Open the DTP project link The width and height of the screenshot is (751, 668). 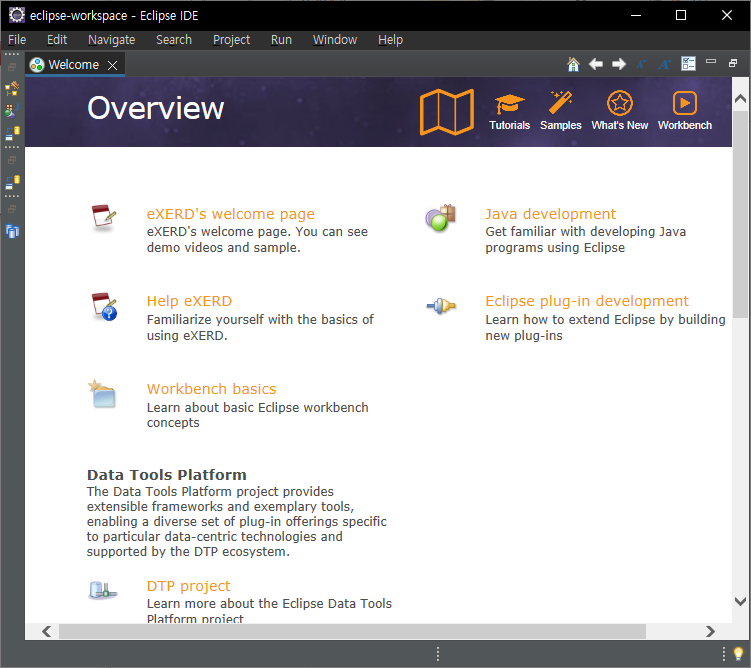point(188,586)
